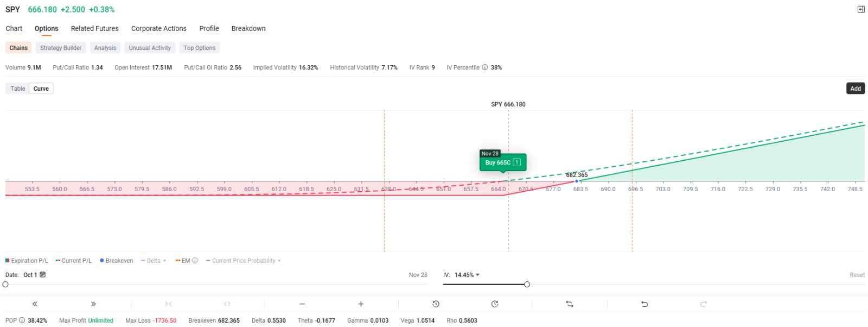Open the IV 14.45% dropdown
This screenshot has width=868, height=327.
point(467,275)
